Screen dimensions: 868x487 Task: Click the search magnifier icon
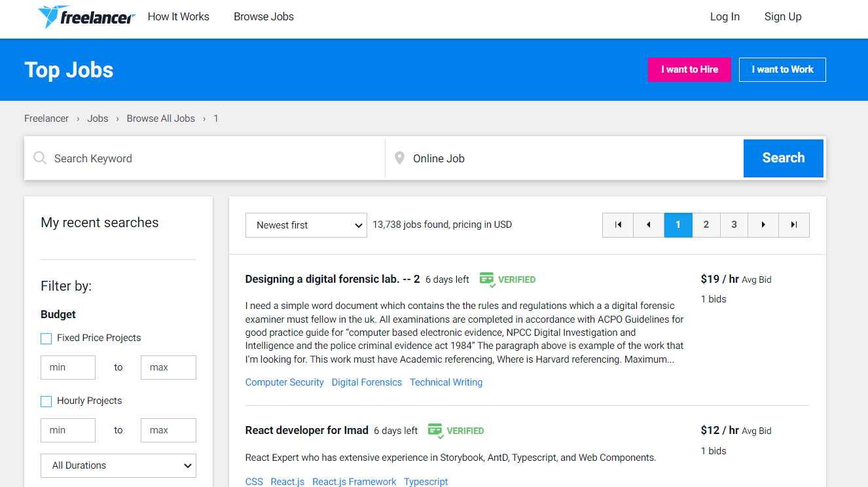click(x=40, y=158)
